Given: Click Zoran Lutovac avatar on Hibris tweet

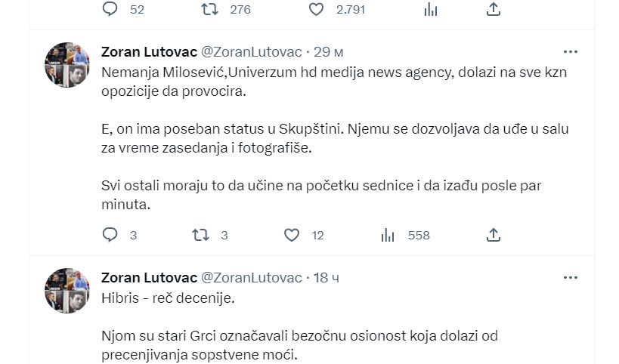Looking at the screenshot, I should point(67,291).
